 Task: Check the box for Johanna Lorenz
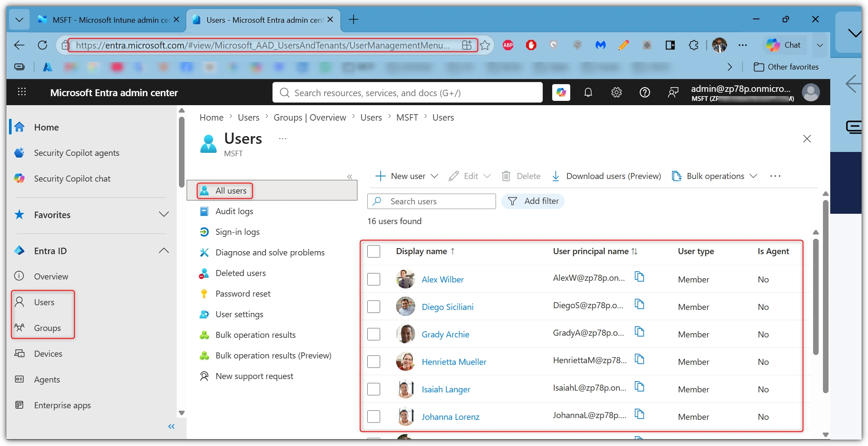[374, 417]
